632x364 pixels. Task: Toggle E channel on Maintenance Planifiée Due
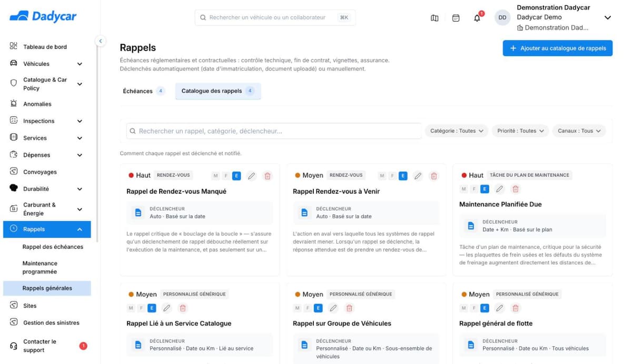click(485, 189)
